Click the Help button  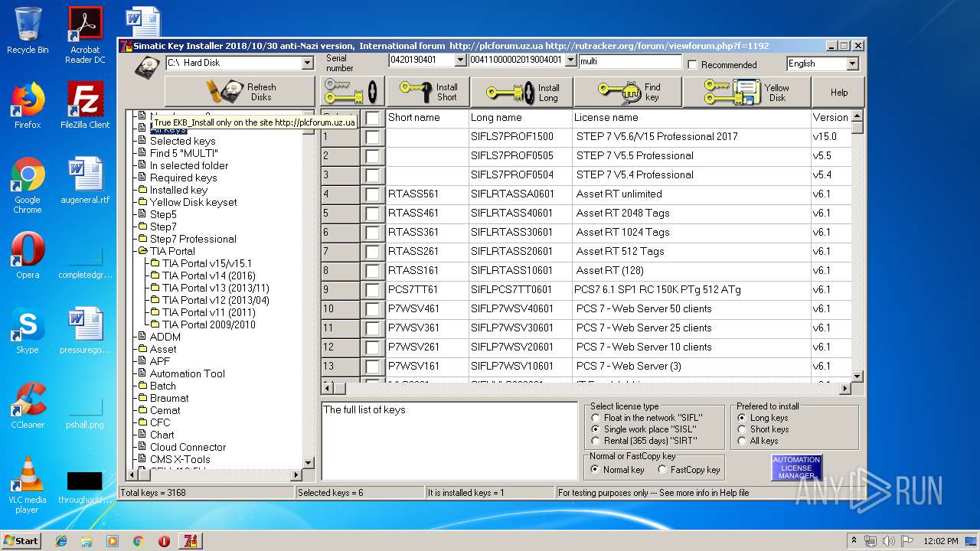[839, 93]
